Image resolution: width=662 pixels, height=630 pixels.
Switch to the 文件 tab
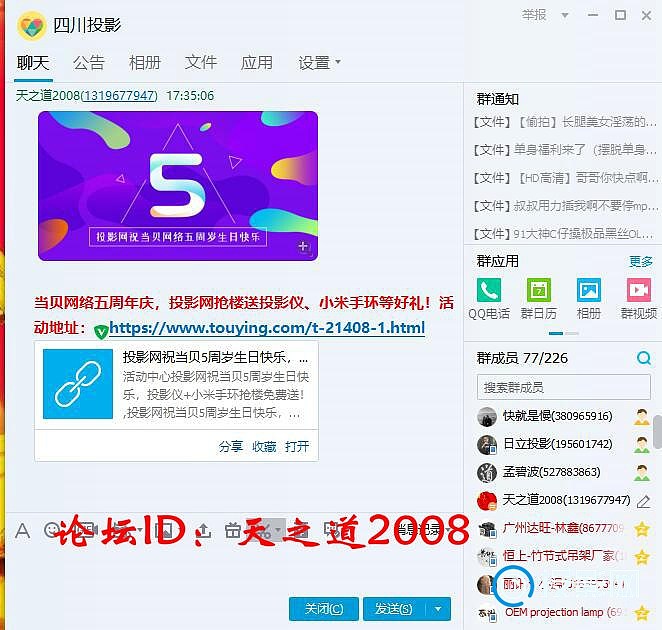pos(201,62)
